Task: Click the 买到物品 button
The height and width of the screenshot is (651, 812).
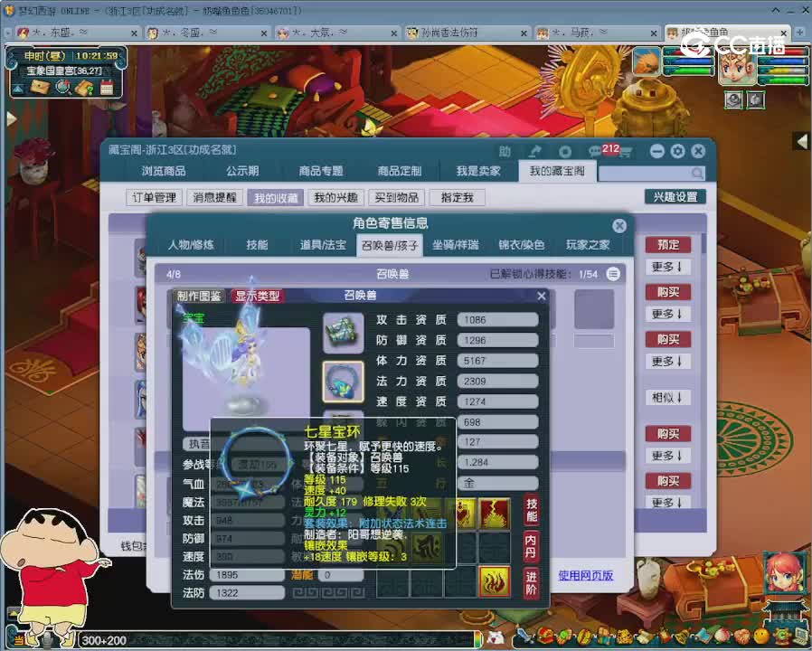Action: click(x=396, y=197)
